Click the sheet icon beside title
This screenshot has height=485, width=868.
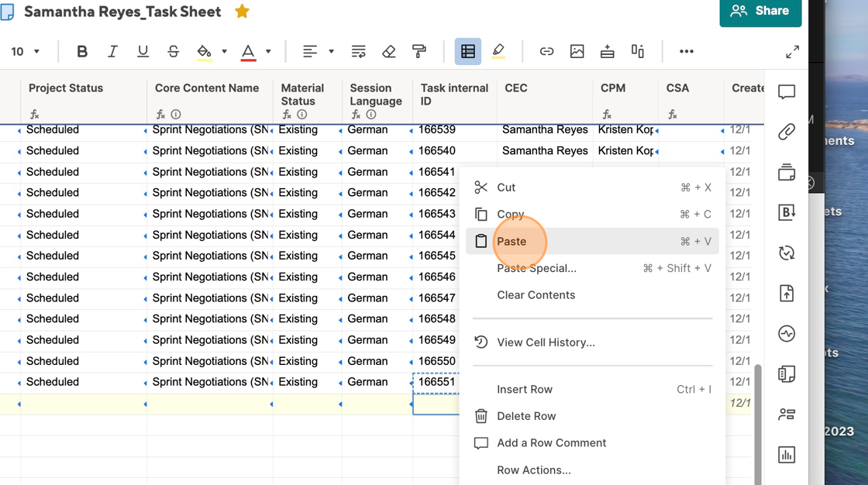[x=7, y=12]
